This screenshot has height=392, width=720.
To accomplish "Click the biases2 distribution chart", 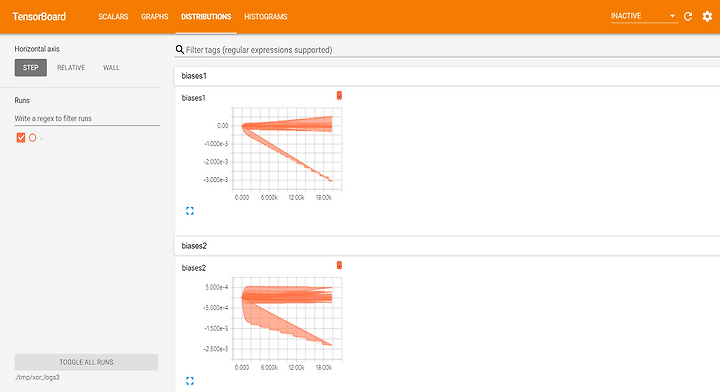I will click(287, 319).
